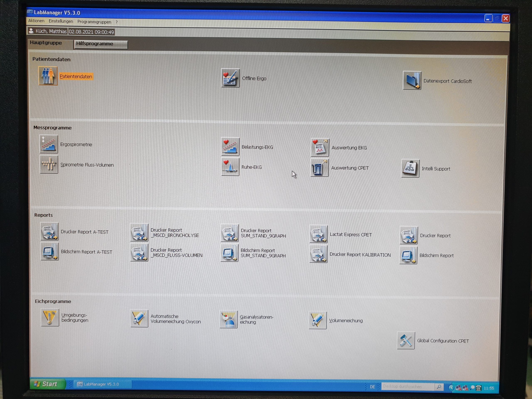Viewport: 532px width, 399px height.
Task: Open Global Configuration CPET icon
Action: 406,340
